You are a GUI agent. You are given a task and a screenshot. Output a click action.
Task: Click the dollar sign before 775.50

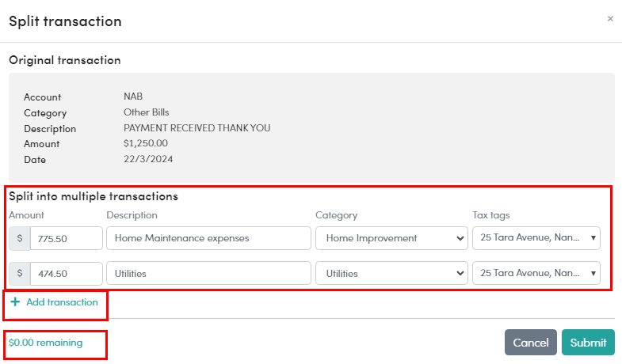click(x=20, y=238)
